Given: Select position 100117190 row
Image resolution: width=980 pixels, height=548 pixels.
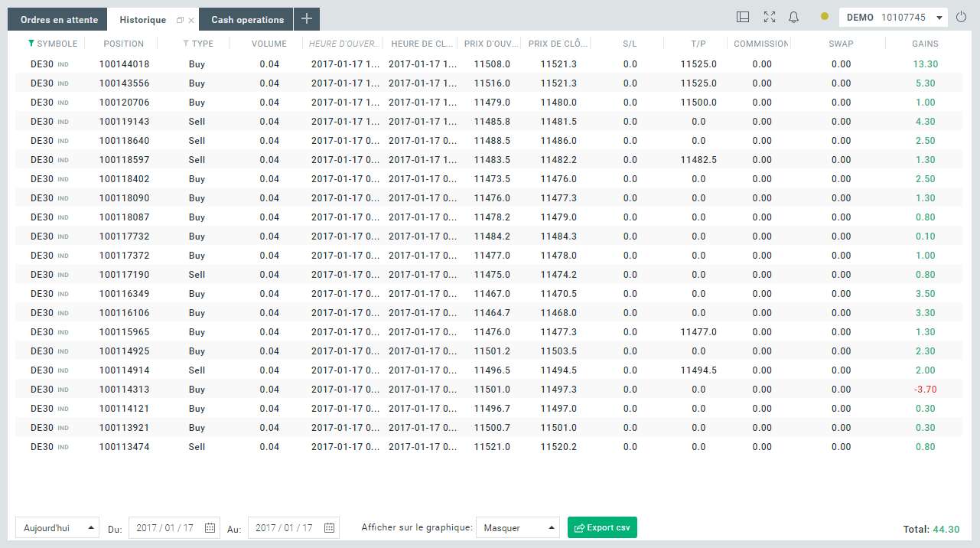Looking at the screenshot, I should click(x=488, y=275).
